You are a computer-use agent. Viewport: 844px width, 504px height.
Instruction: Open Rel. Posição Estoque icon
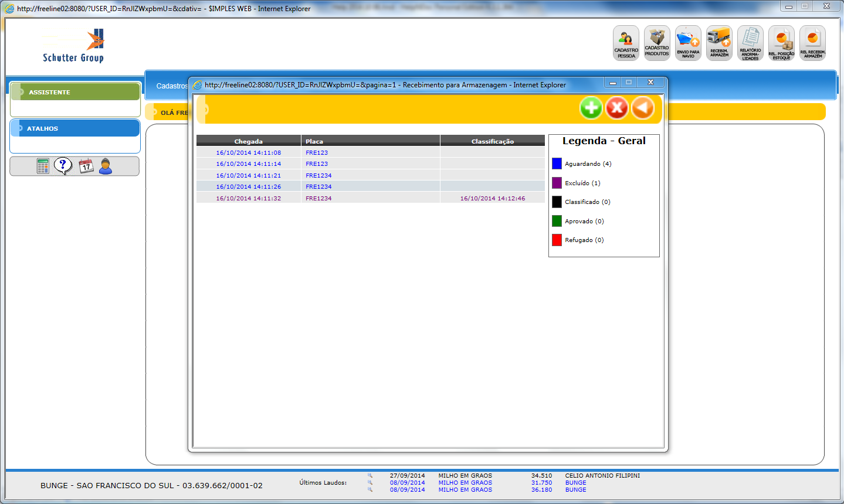pyautogui.click(x=781, y=43)
